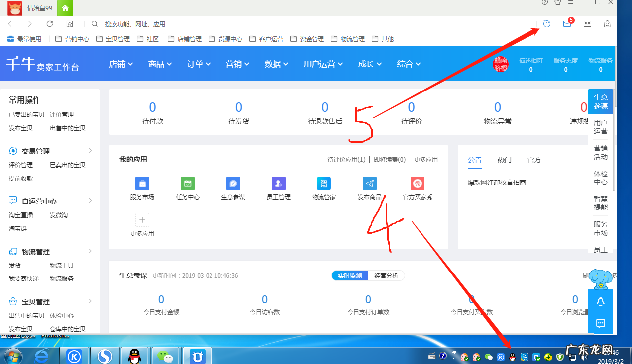Click the 发布商品 app icon

point(369,183)
